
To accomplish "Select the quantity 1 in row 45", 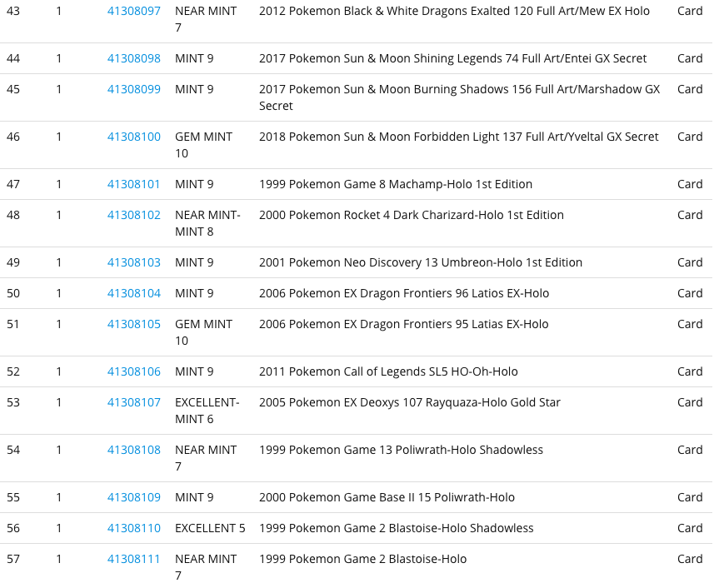I will pos(59,89).
